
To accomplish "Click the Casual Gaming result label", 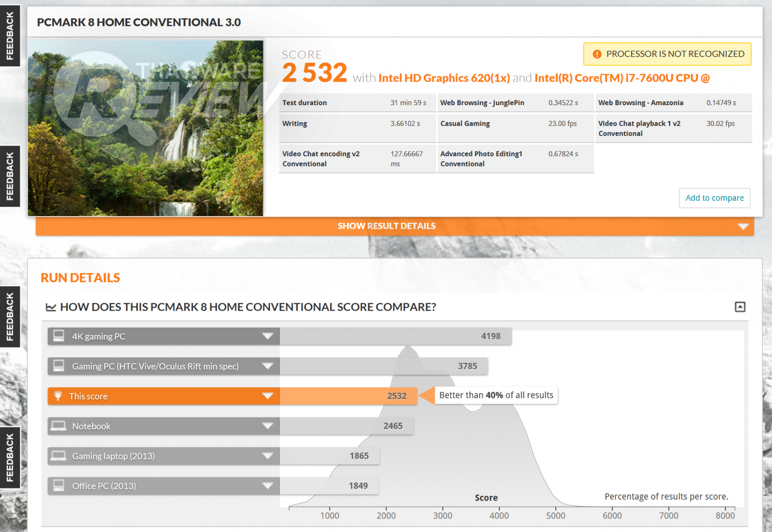I will 465,123.
